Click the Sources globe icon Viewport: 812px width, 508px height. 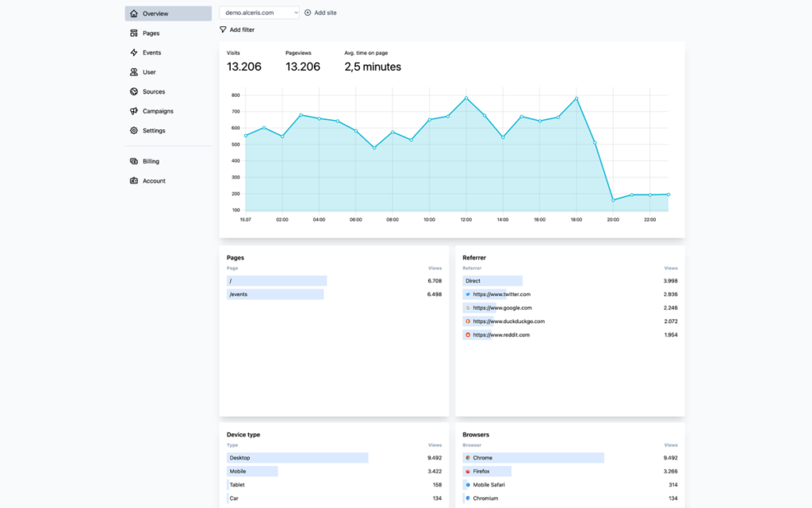pyautogui.click(x=133, y=92)
